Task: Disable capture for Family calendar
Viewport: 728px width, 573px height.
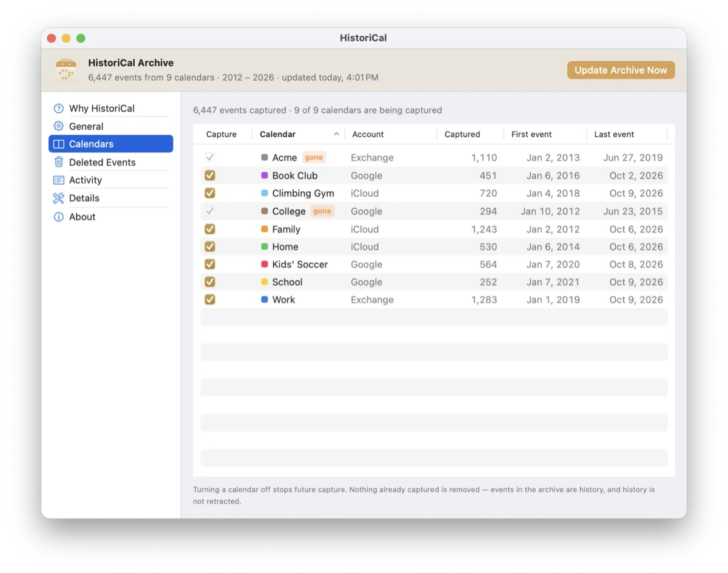Action: [210, 229]
